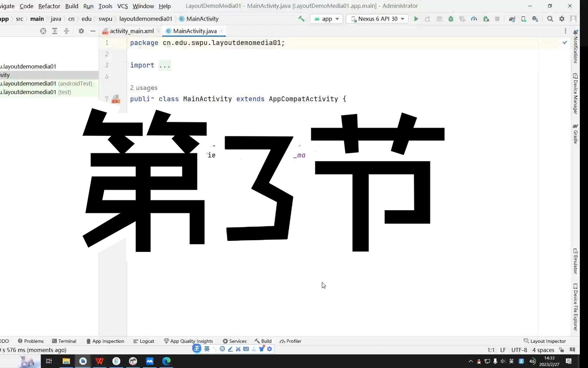This screenshot has height=368, width=588.
Task: Open Profile app with low overhead
Action: [x=474, y=19]
